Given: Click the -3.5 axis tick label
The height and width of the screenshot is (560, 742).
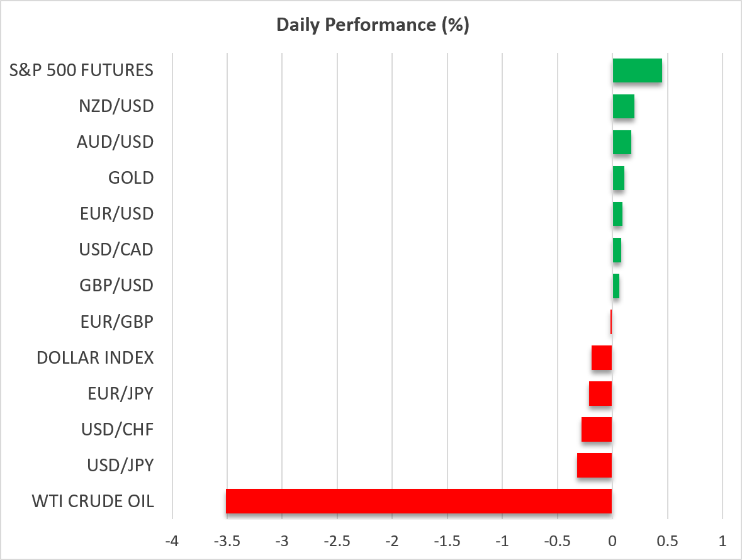Looking at the screenshot, I should pyautogui.click(x=227, y=542).
